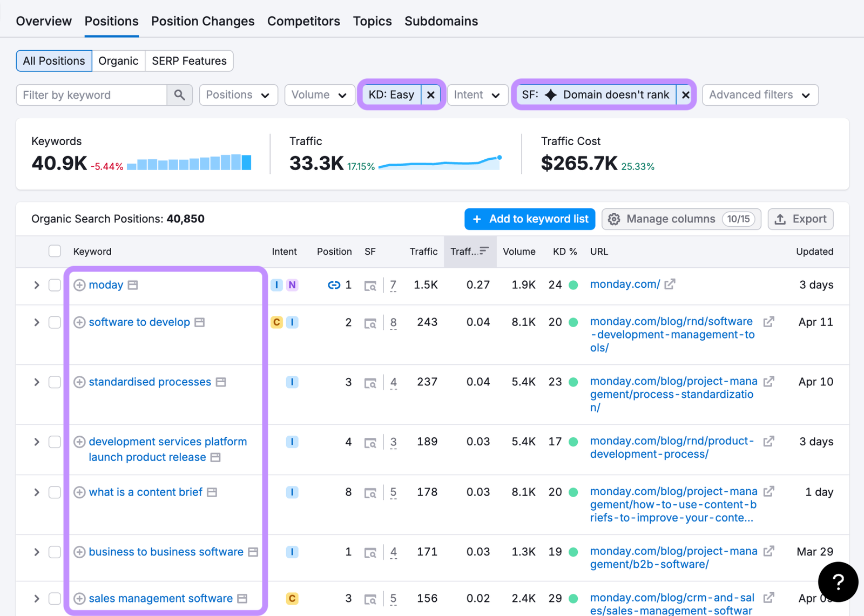Select the SERP Features segment tab

point(189,61)
